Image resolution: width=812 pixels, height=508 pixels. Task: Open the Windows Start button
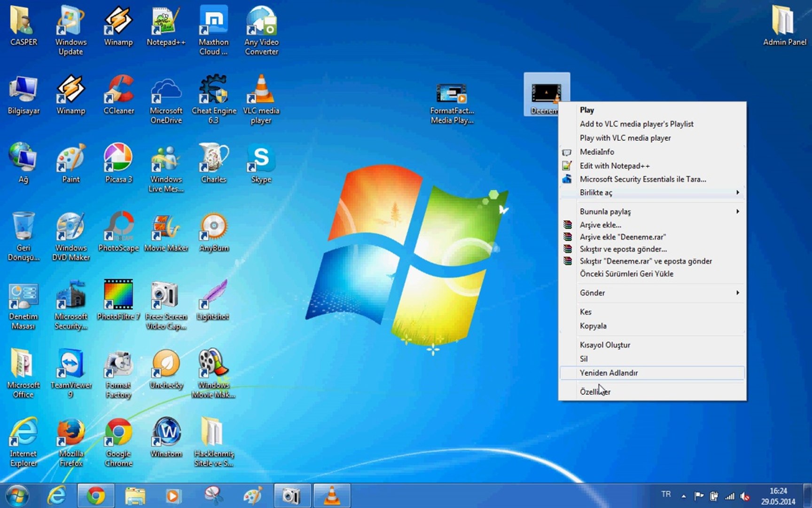click(x=17, y=496)
